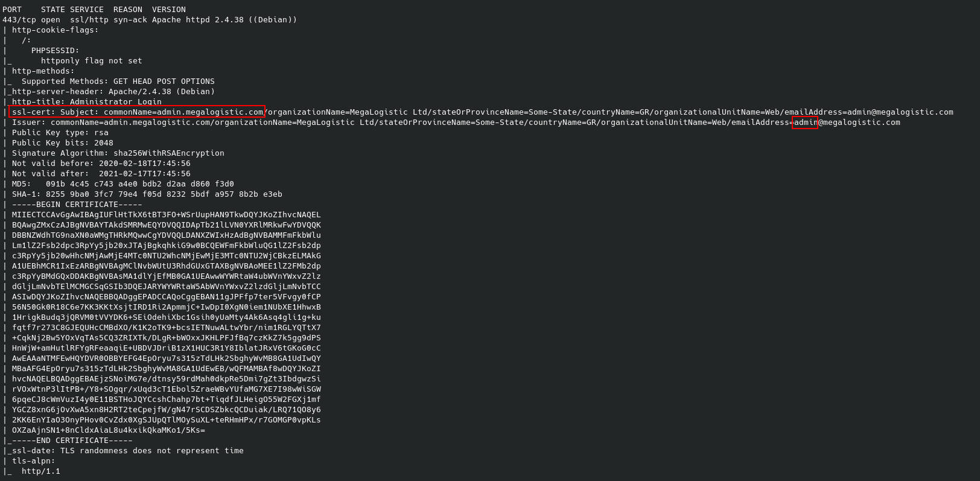The height and width of the screenshot is (481, 980).
Task: Click the Issuer commonName text
Action: point(130,122)
